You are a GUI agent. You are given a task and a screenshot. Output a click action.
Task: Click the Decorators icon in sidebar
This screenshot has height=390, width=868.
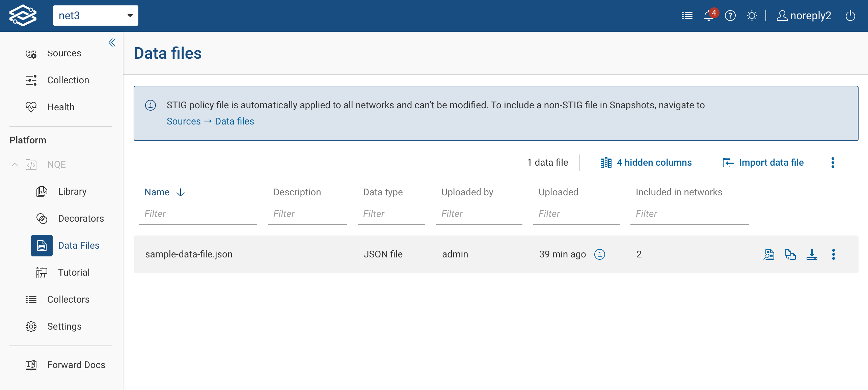(x=42, y=219)
